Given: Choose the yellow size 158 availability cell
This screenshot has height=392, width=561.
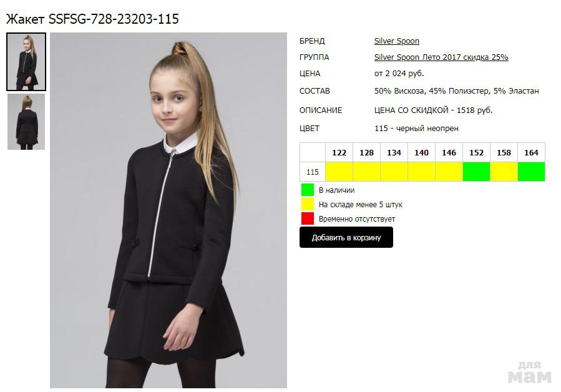Looking at the screenshot, I should 504,172.
